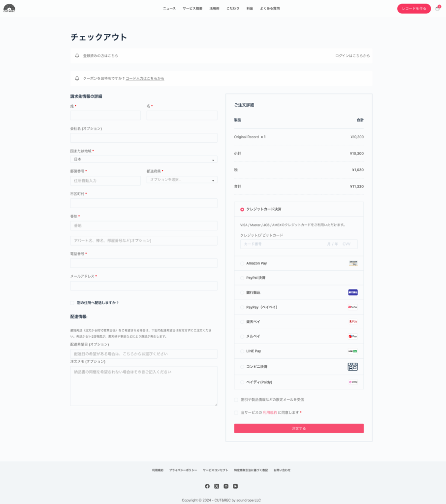
Task: Select the PayPal 決済 radio button
Action: click(x=242, y=278)
